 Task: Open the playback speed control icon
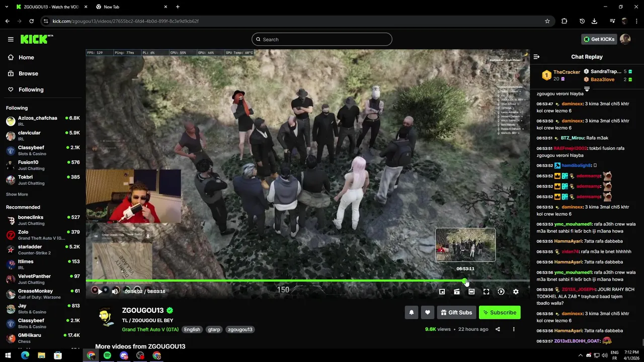(501, 292)
